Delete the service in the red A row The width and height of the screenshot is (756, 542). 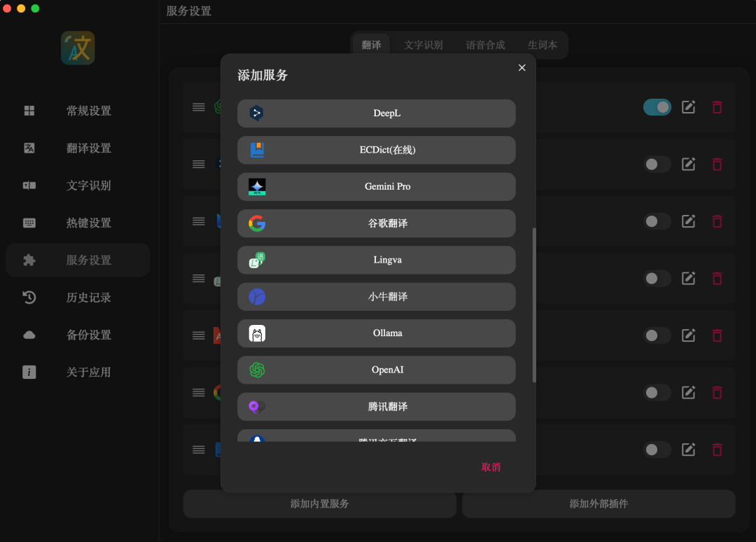coord(717,335)
